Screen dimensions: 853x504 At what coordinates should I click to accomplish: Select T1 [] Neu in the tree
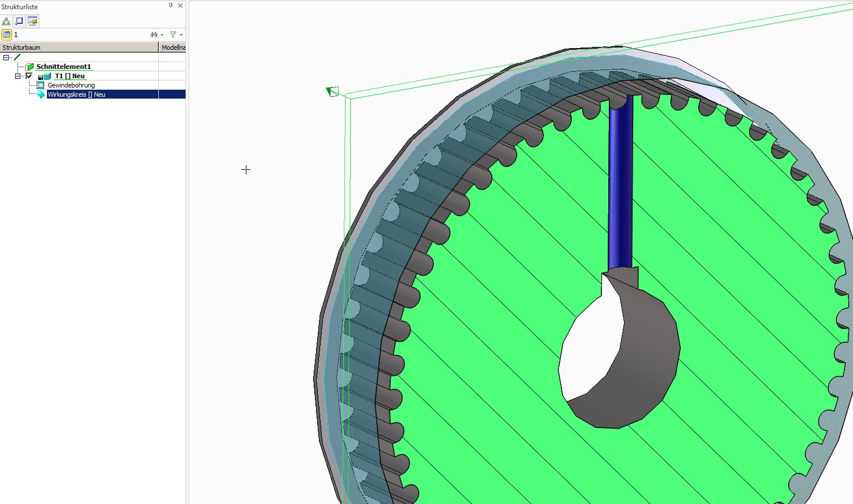(x=70, y=76)
